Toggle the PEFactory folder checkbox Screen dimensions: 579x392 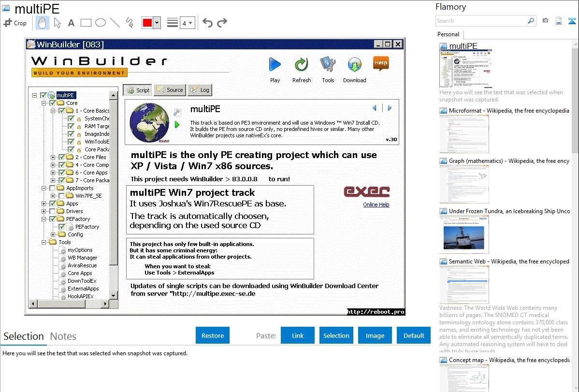[x=52, y=219]
